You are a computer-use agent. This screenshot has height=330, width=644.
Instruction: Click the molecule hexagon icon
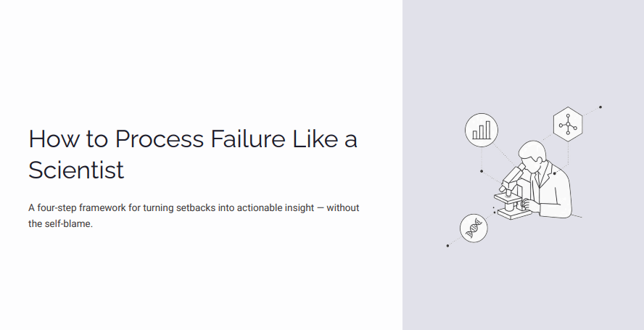coord(568,124)
